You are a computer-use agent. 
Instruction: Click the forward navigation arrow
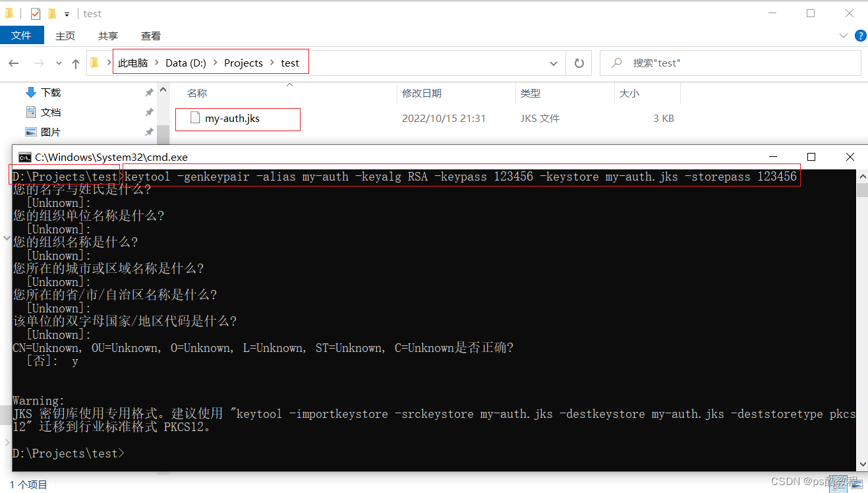pos(39,63)
